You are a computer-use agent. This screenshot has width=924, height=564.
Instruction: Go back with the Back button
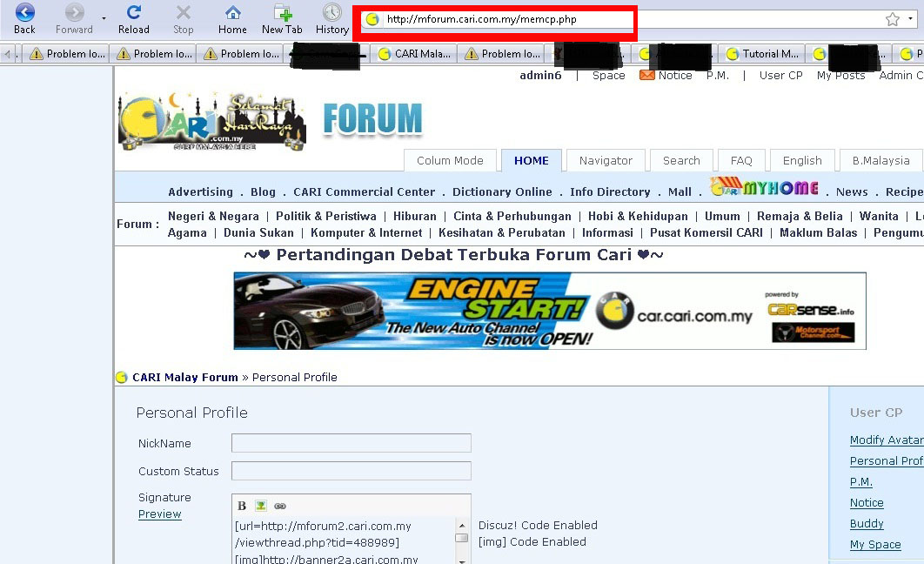click(x=24, y=19)
